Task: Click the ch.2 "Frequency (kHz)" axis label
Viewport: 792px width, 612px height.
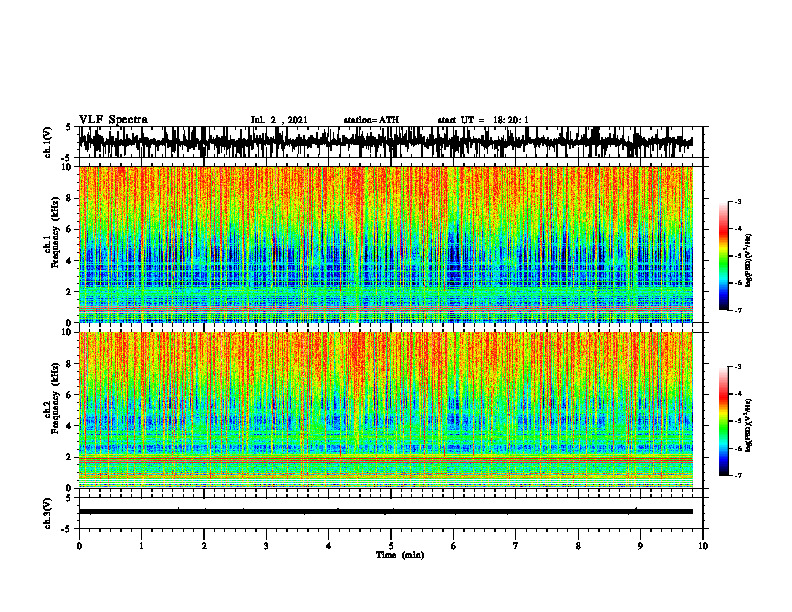Action: pos(55,398)
